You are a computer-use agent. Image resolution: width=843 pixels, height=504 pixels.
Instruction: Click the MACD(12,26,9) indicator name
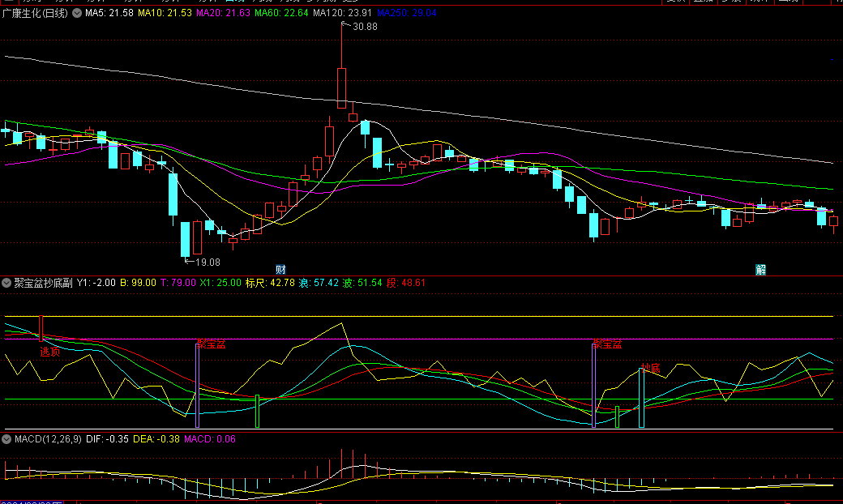[48, 439]
